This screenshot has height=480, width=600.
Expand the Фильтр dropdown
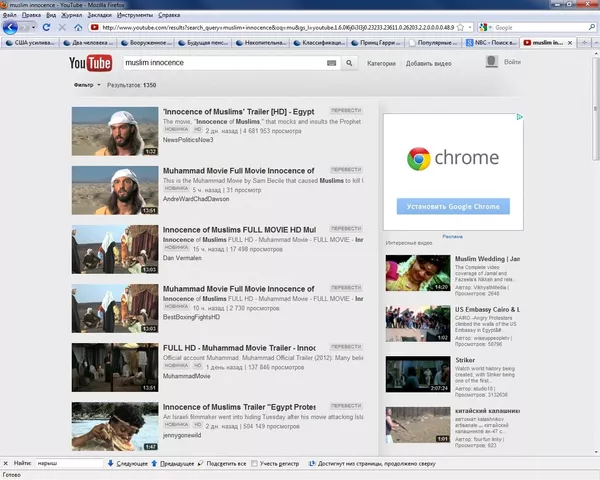pyautogui.click(x=87, y=85)
